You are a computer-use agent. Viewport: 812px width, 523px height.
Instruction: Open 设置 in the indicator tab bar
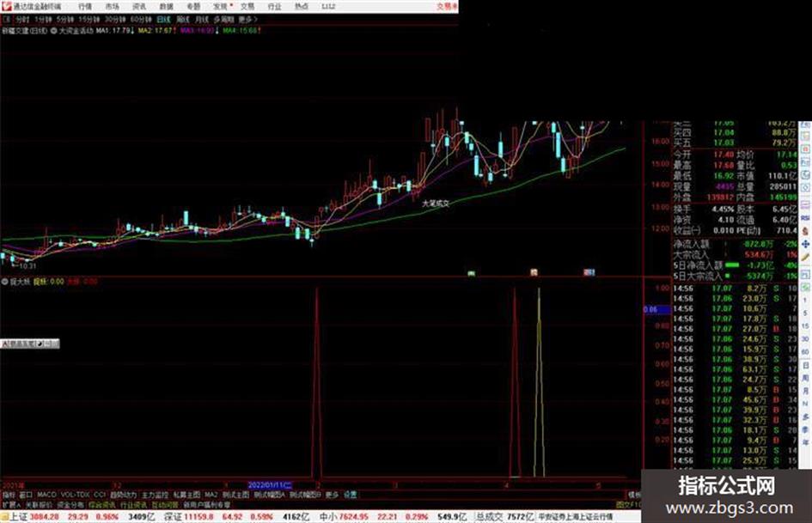(351, 495)
